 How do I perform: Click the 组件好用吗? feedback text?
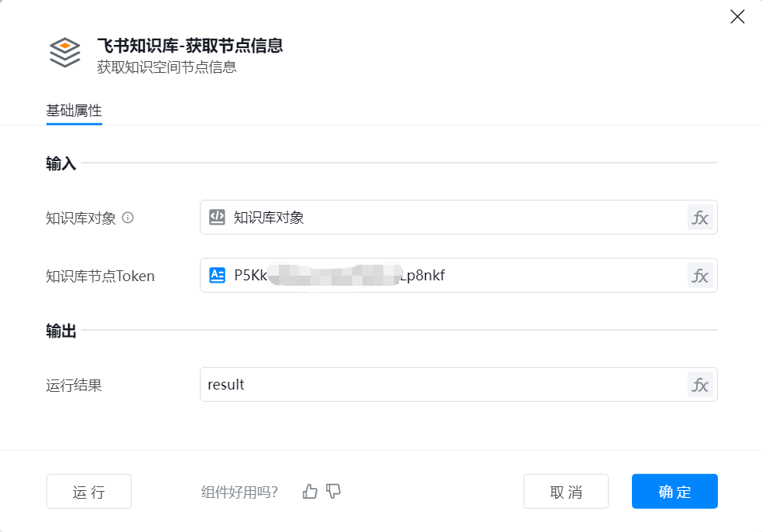pyautogui.click(x=239, y=493)
